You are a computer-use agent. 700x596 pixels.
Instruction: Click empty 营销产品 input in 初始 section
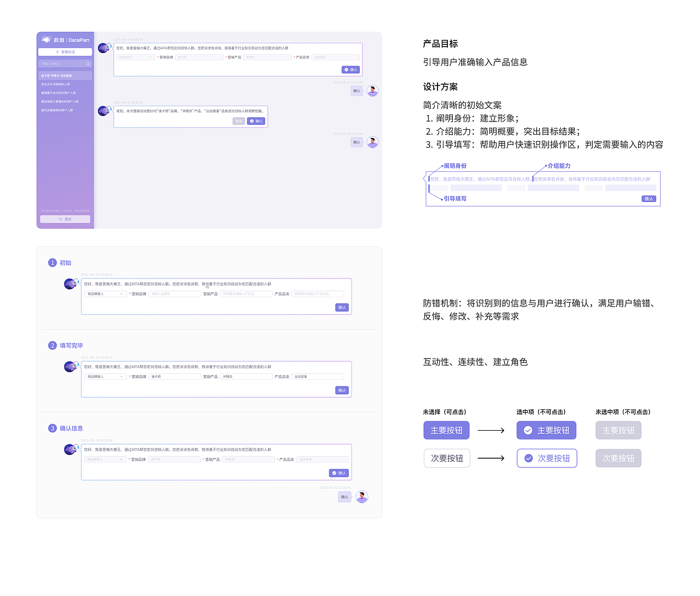(x=246, y=294)
